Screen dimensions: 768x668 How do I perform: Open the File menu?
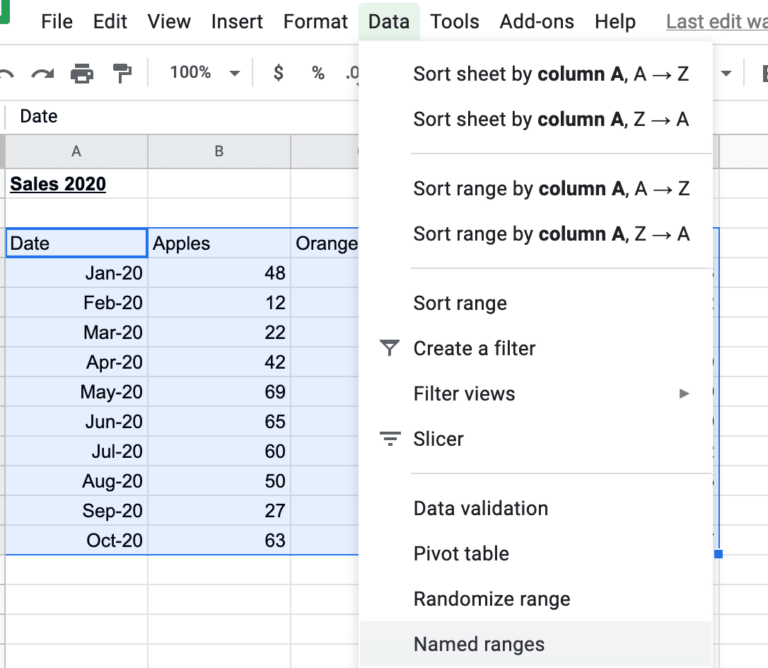57,22
